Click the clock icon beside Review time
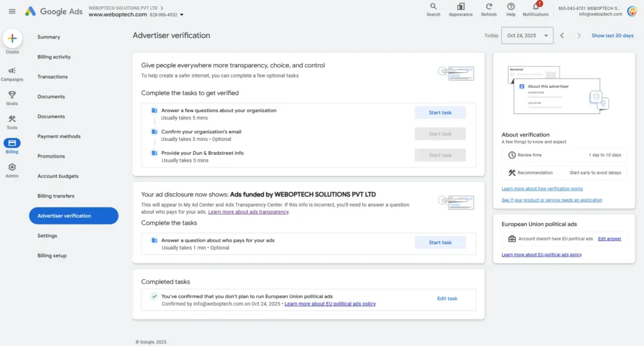The image size is (644, 346). click(512, 155)
